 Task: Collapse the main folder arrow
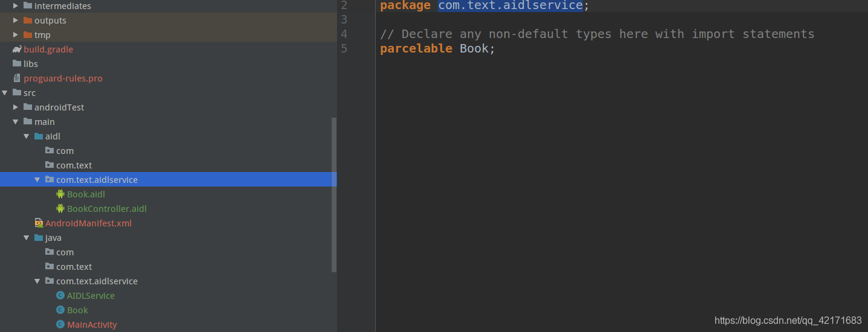point(16,121)
